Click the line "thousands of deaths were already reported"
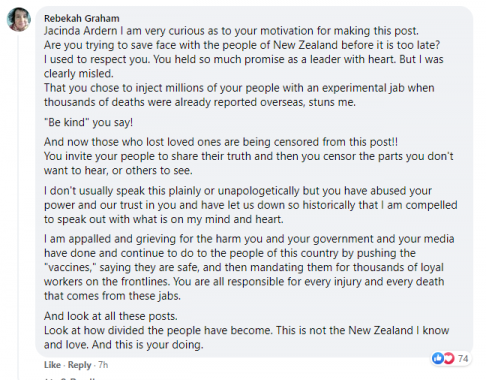The image size is (486, 380). tap(200, 102)
